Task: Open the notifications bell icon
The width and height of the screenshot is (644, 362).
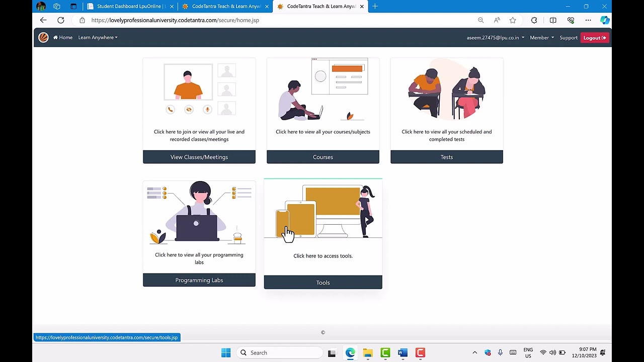Action: [x=603, y=353]
